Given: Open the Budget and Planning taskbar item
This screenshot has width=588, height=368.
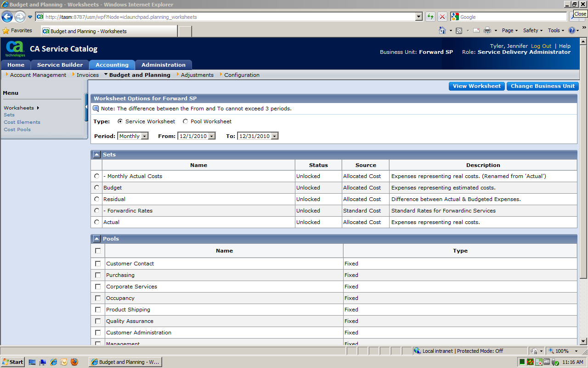Looking at the screenshot, I should (x=125, y=362).
